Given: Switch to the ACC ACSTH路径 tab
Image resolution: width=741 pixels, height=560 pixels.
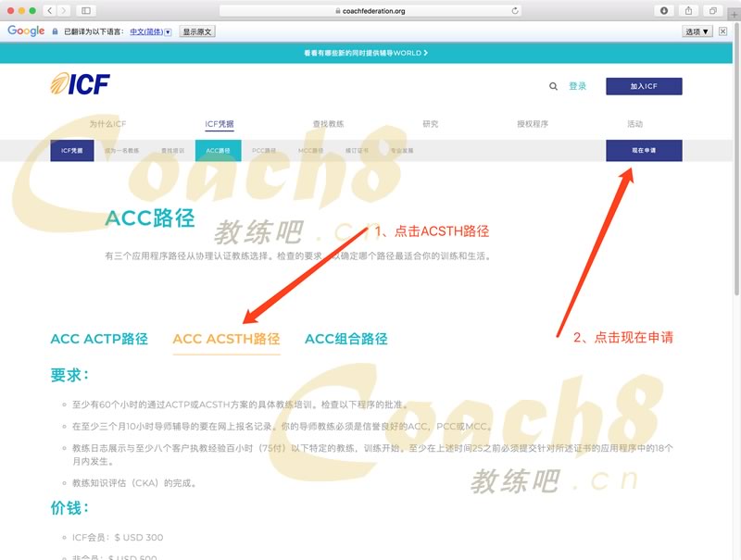Looking at the screenshot, I should (226, 339).
